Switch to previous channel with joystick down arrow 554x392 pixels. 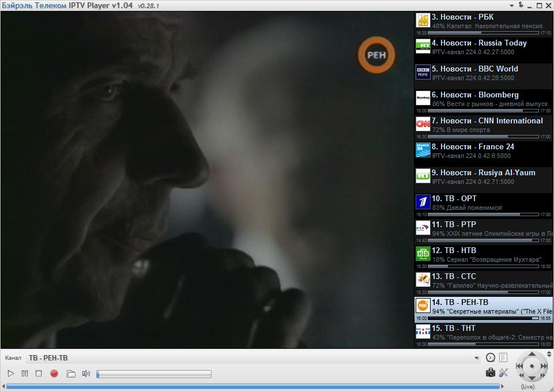pyautogui.click(x=532, y=378)
